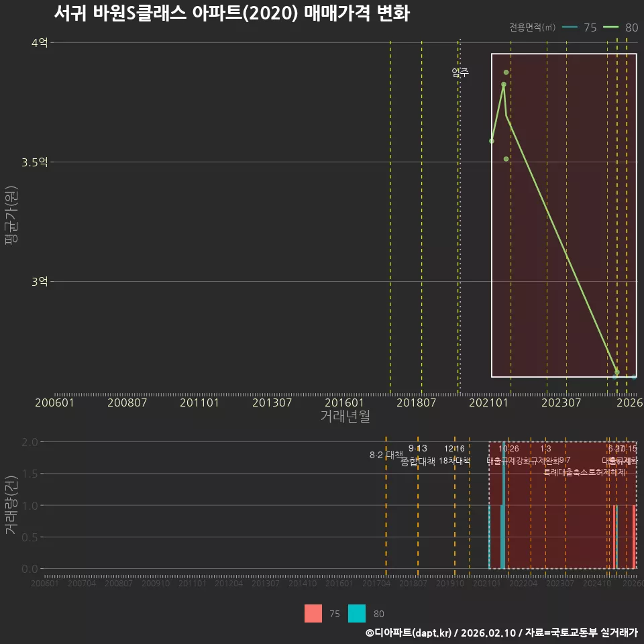The image size is (644, 644).
Task: Click the '0.5' volume axis label
Action: tap(30, 537)
